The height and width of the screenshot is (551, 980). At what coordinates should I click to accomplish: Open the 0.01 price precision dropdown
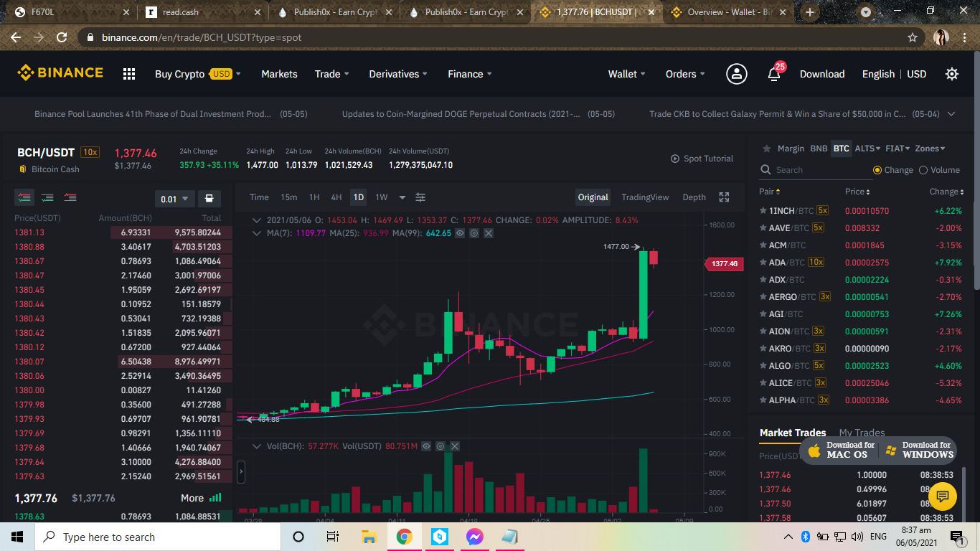174,199
